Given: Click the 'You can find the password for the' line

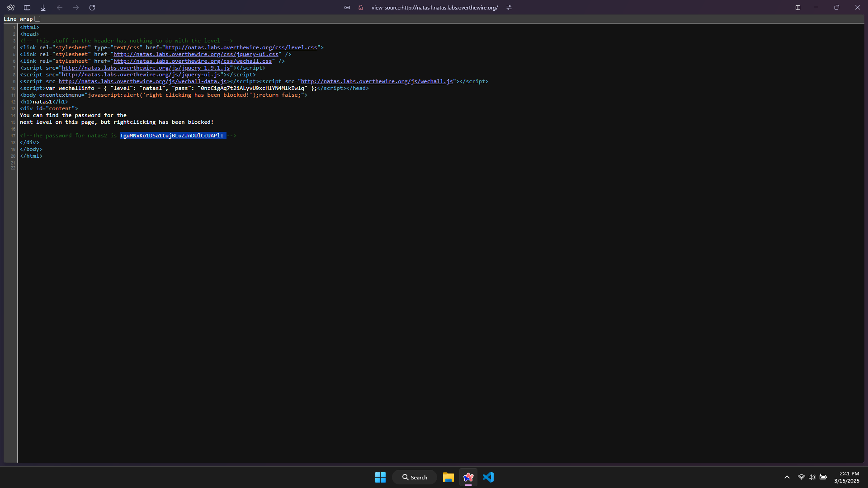Looking at the screenshot, I should 73,115.
